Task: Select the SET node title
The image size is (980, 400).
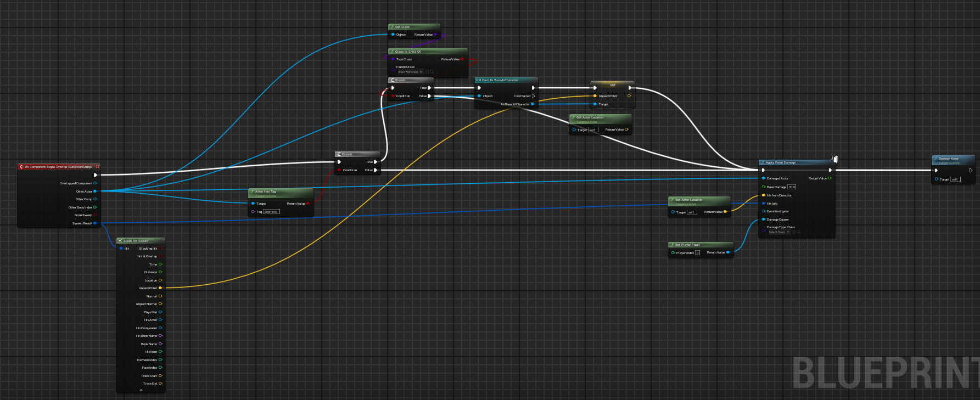Action: click(x=613, y=85)
